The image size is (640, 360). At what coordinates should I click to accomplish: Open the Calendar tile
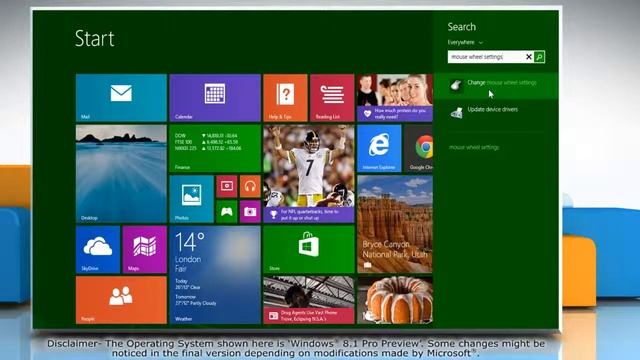(x=215, y=98)
